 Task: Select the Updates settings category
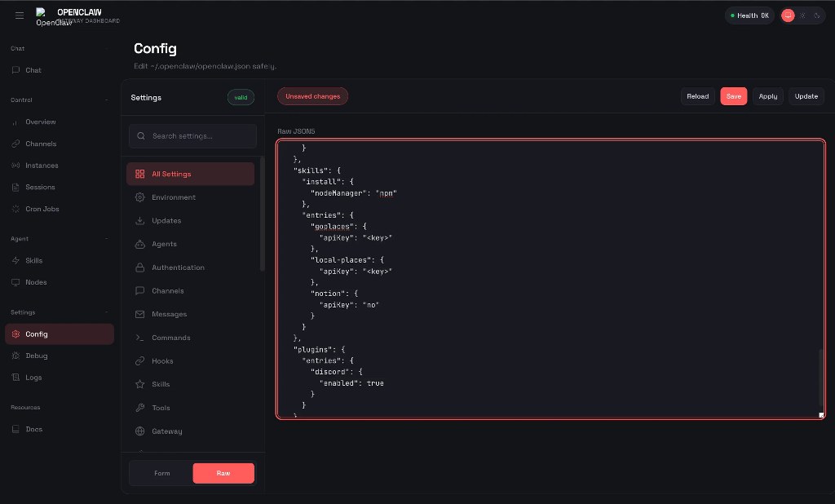190,221
